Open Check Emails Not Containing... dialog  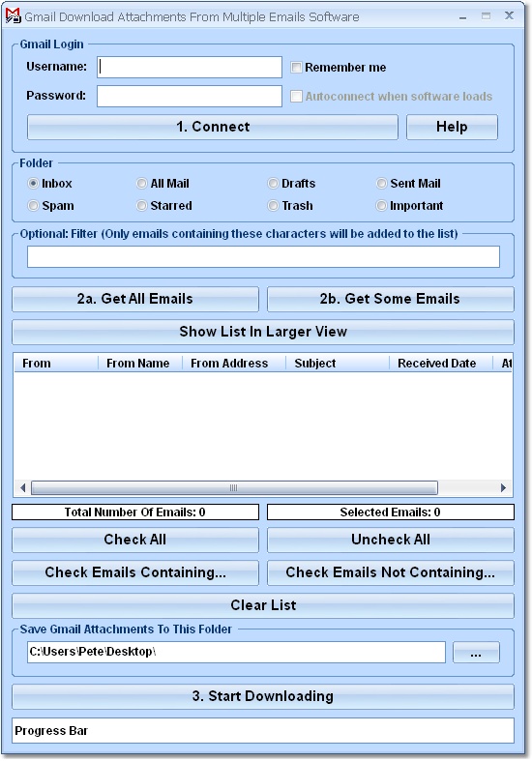click(x=390, y=572)
